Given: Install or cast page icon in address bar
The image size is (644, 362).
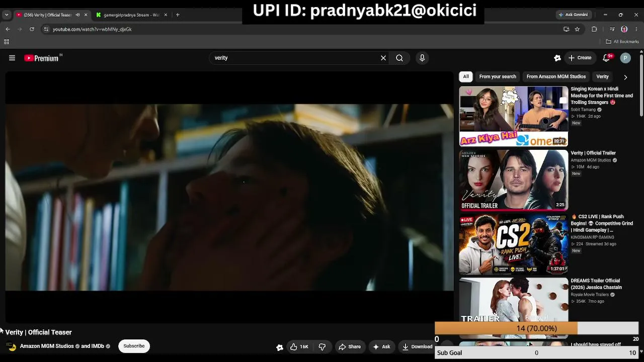Looking at the screenshot, I should (566, 29).
